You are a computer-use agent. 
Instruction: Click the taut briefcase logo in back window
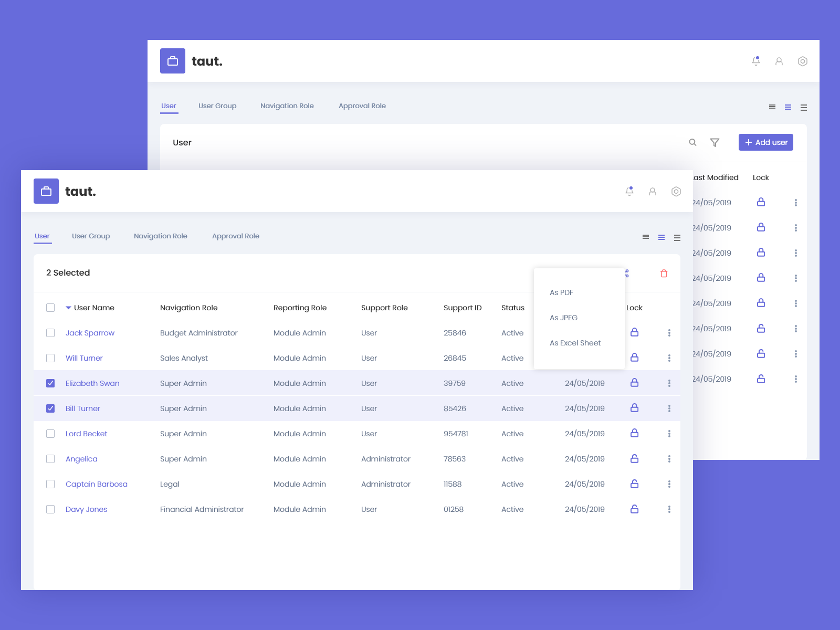[173, 61]
